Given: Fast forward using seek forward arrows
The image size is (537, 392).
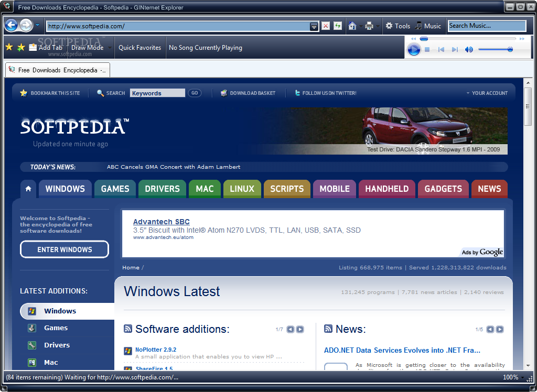Looking at the screenshot, I should (522, 39).
